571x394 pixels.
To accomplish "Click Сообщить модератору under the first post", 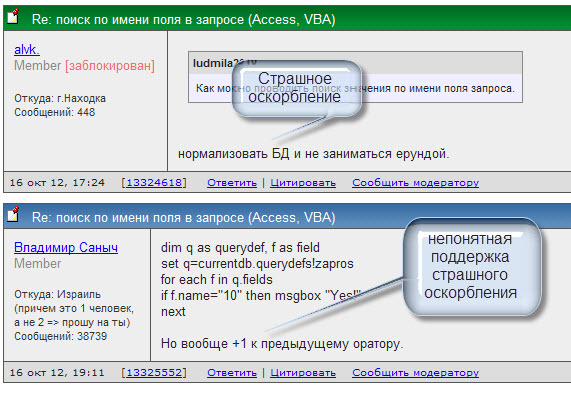I will click(416, 182).
